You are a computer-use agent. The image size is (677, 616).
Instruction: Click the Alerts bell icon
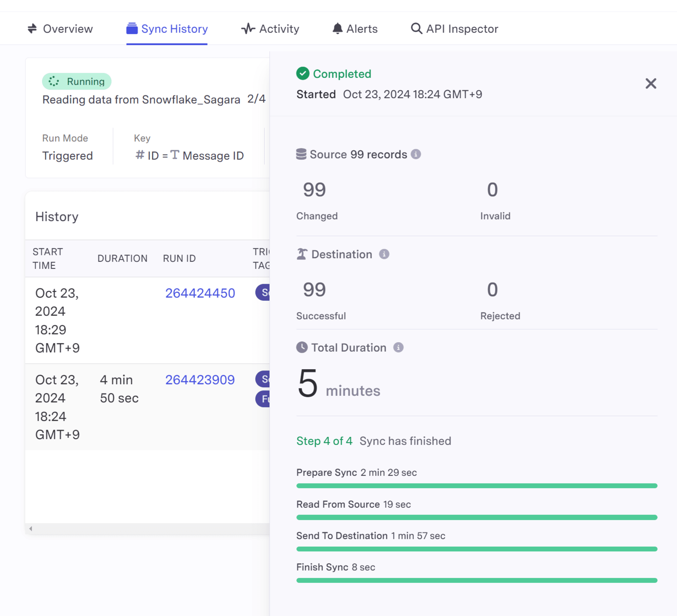337,29
